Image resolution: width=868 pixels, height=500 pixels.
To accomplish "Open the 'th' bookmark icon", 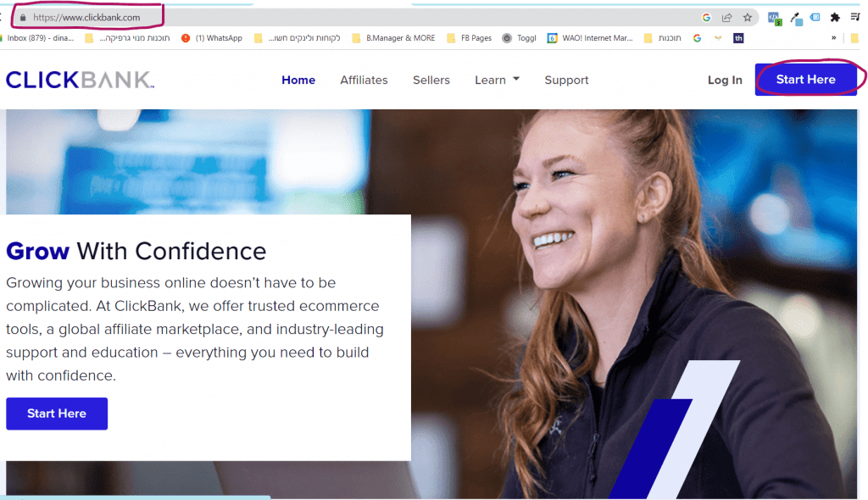I will (738, 38).
